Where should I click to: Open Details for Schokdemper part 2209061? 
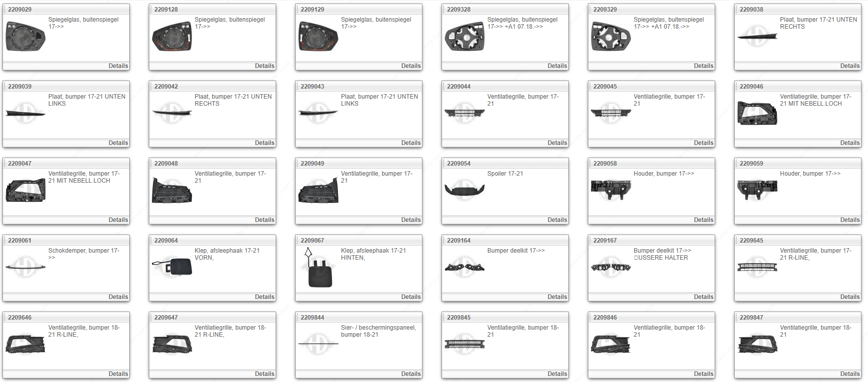point(118,297)
